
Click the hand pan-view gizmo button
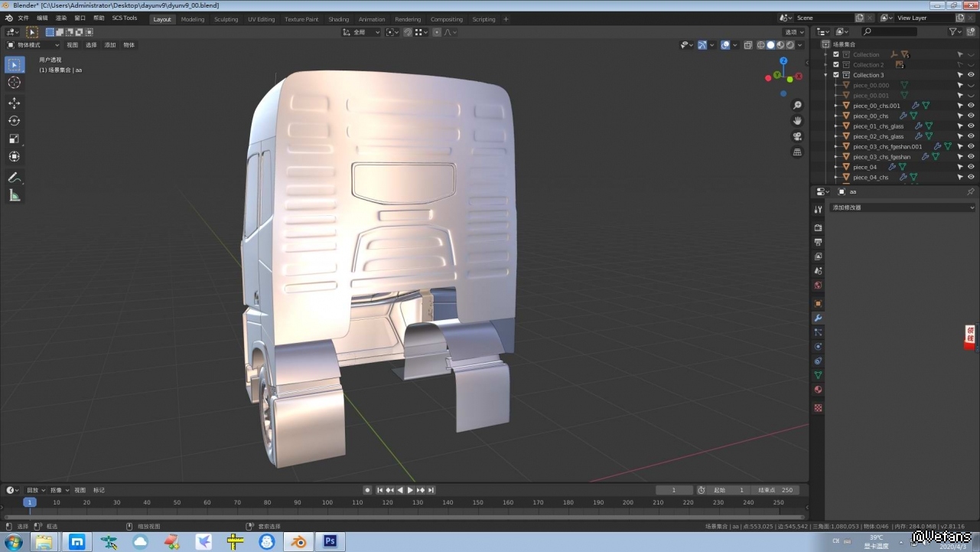coord(797,120)
